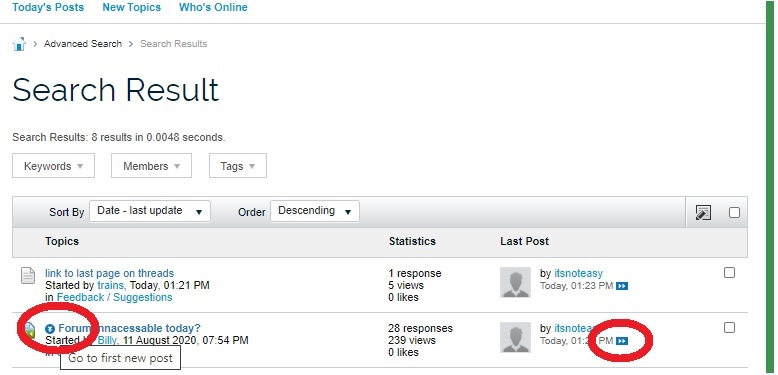Open itsnoteasy profile in first row
This screenshot has width=778, height=375.
coord(579,273)
